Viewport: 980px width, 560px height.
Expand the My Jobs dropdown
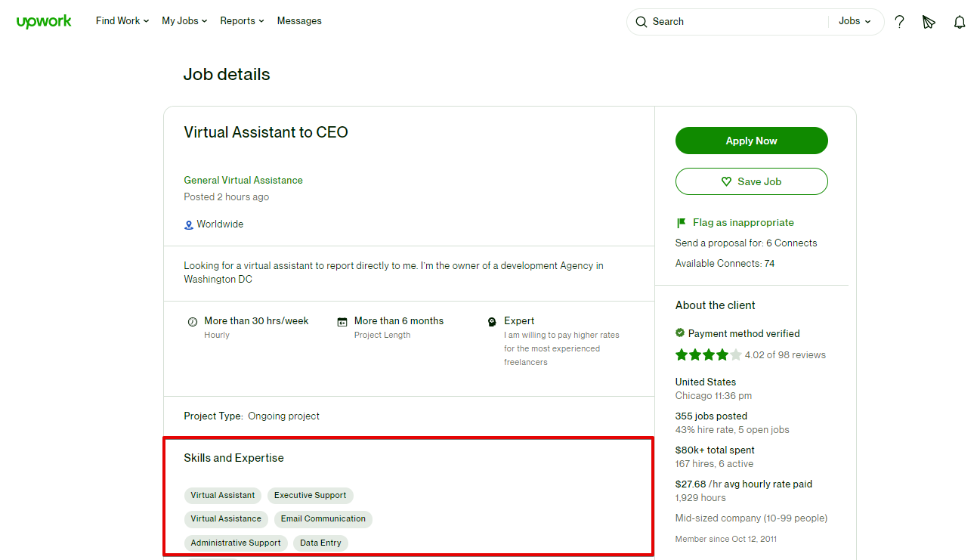coord(184,21)
